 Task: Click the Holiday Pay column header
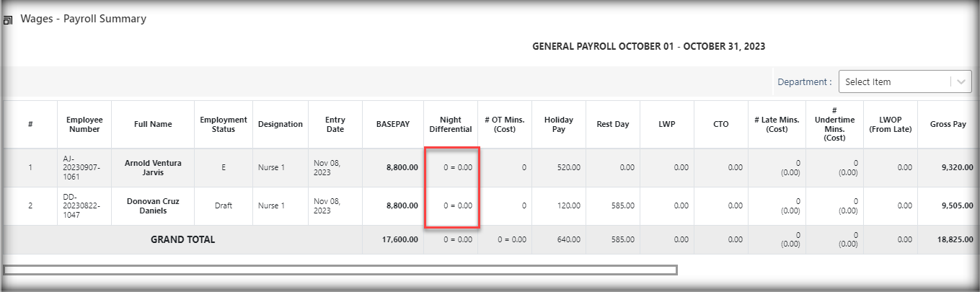point(559,124)
